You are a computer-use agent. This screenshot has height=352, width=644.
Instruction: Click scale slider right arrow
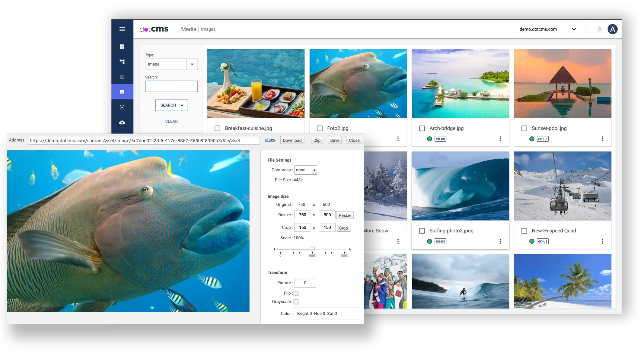point(350,249)
